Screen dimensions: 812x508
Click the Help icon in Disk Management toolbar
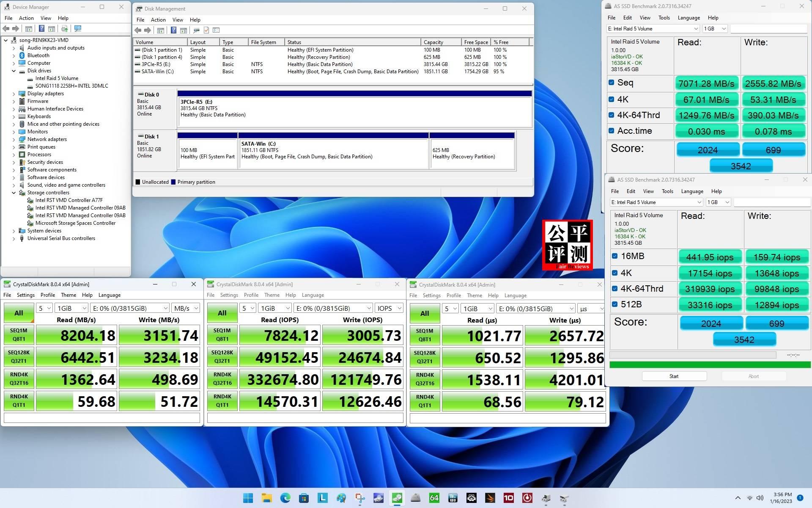(x=173, y=30)
